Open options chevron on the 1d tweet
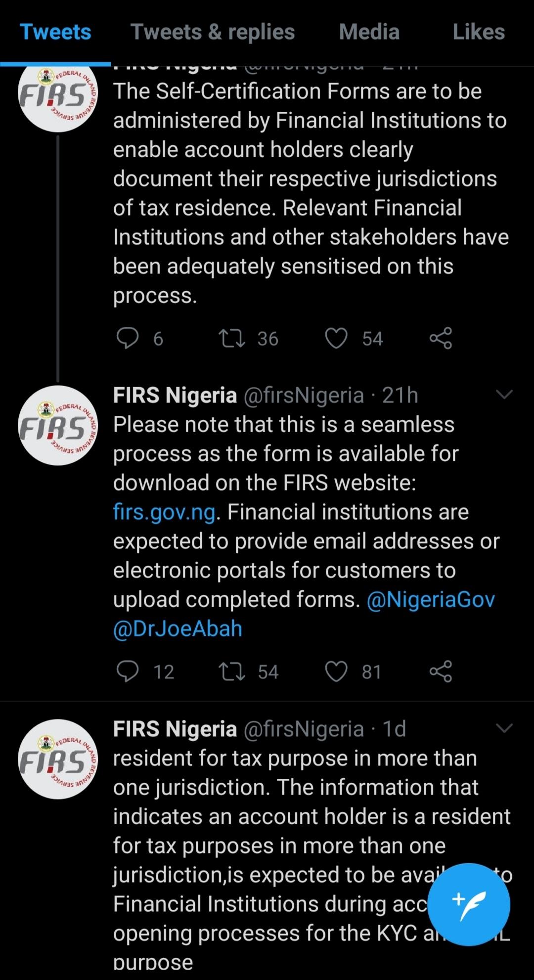This screenshot has width=534, height=980. click(x=504, y=728)
